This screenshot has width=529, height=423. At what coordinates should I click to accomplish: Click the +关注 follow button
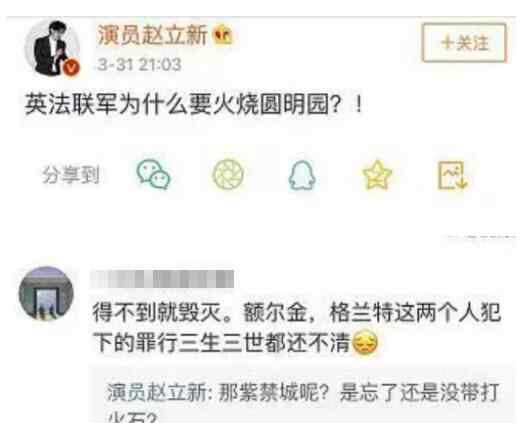pyautogui.click(x=464, y=43)
